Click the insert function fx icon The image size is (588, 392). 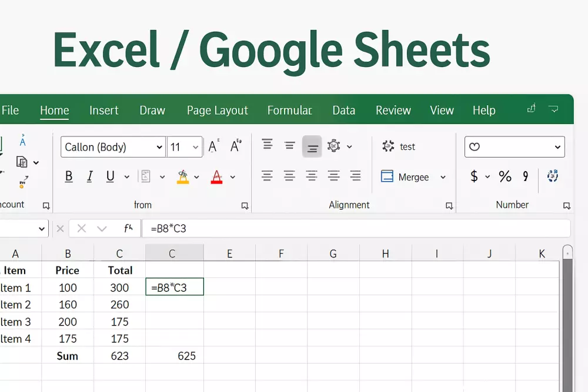pos(128,228)
